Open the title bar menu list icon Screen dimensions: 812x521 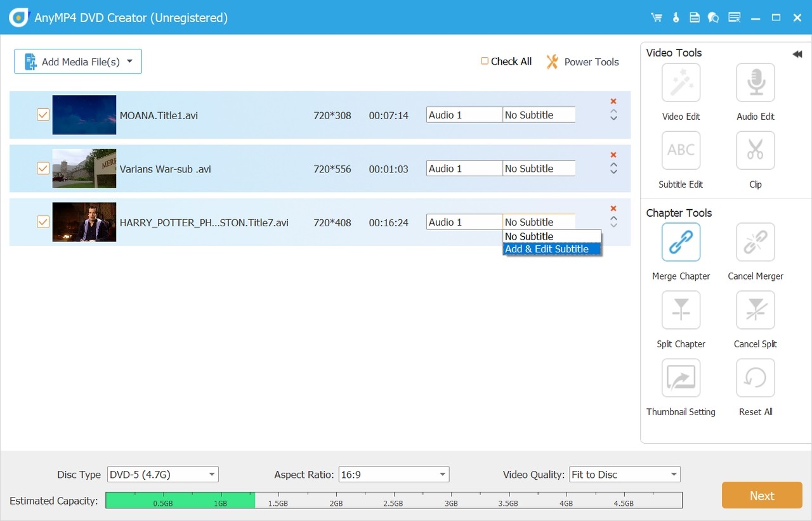(735, 18)
